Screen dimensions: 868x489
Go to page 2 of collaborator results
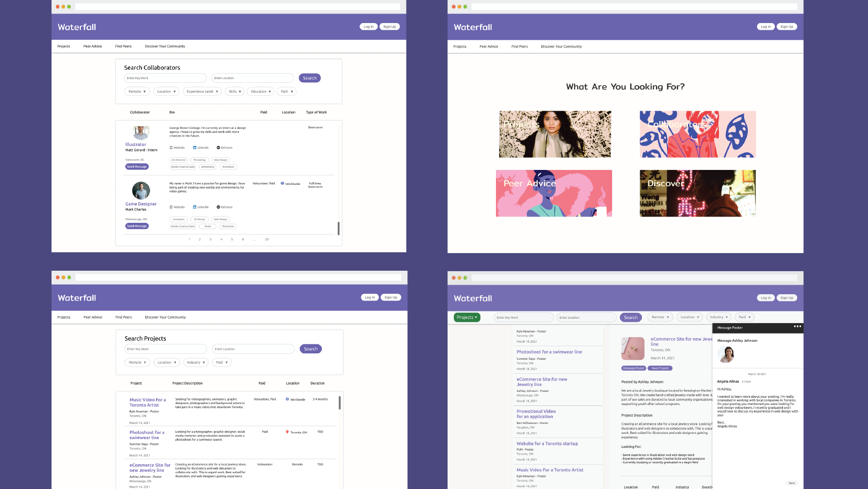pos(199,240)
